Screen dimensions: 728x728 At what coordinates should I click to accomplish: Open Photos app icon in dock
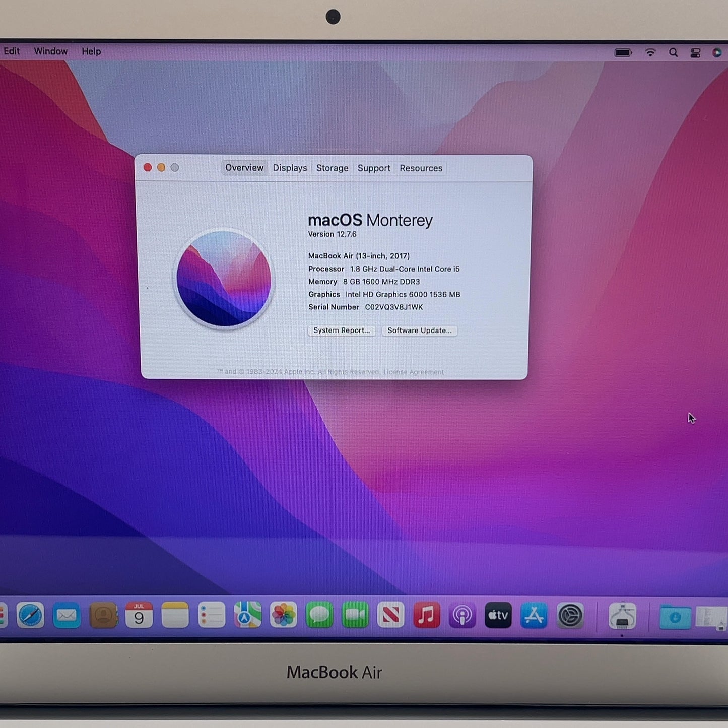tap(283, 615)
